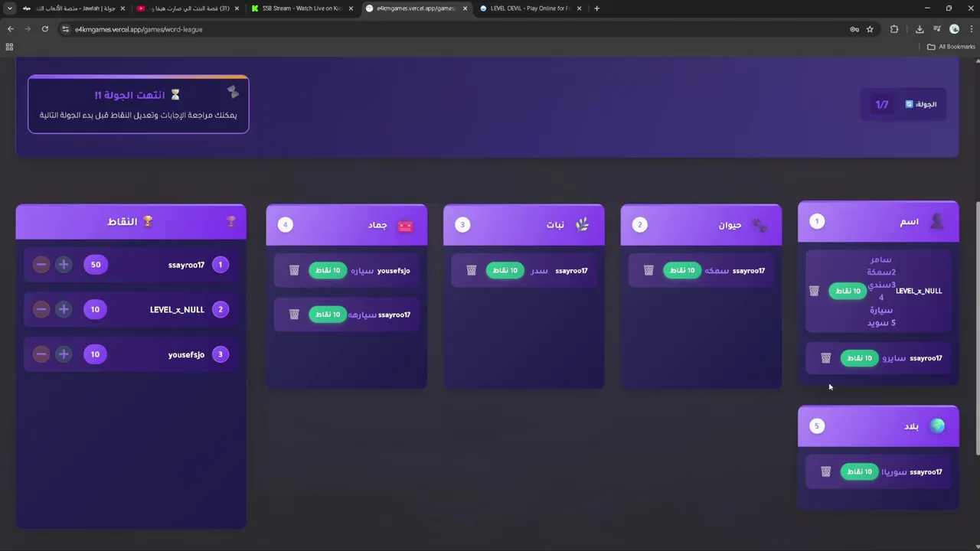This screenshot has height=551, width=980.
Task: Delete ssayroo17's name answer سايرو
Action: pyautogui.click(x=826, y=358)
